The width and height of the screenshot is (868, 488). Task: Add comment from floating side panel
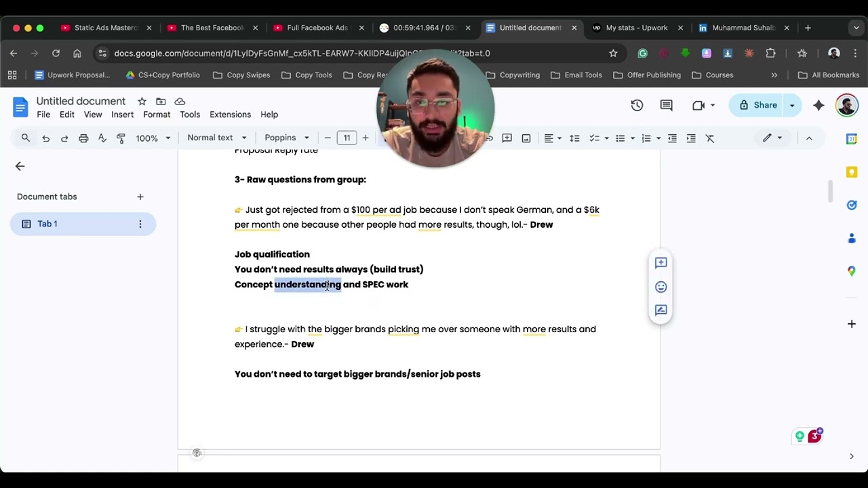pos(661,263)
